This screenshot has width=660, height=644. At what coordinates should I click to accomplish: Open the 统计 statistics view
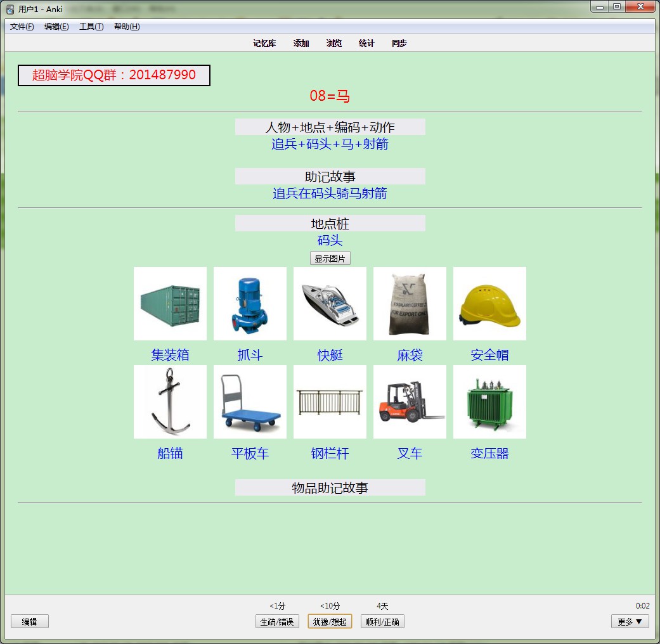[366, 43]
